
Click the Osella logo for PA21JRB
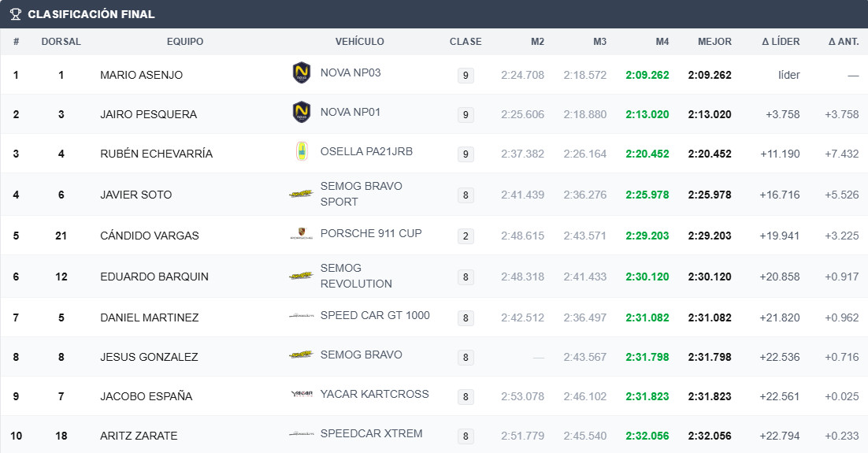click(x=301, y=151)
